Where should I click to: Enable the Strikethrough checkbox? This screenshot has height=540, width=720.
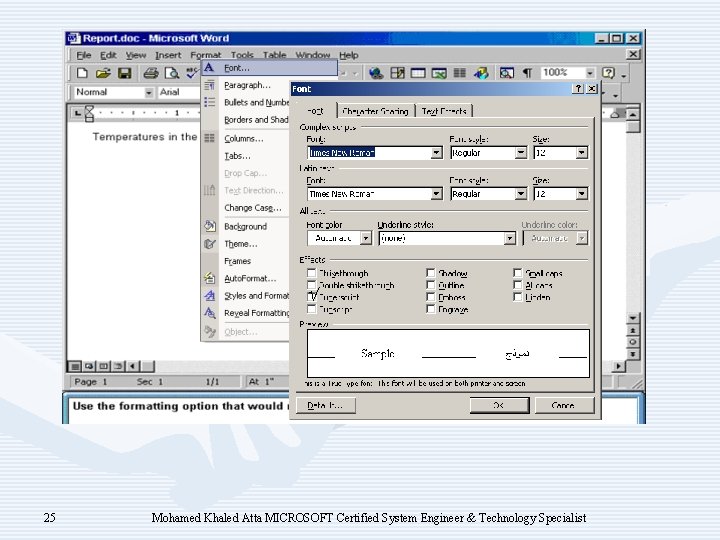tap(312, 273)
